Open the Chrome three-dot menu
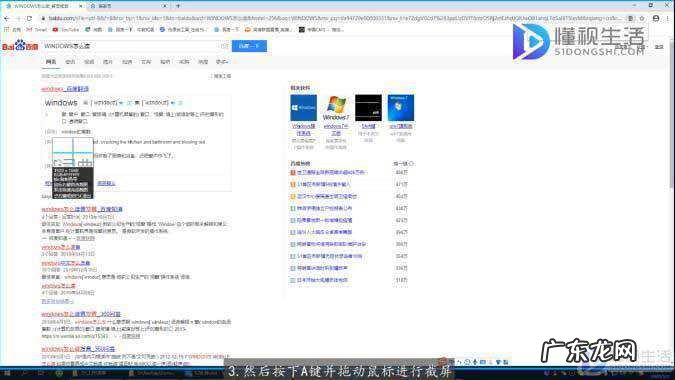Image resolution: width=675 pixels, height=380 pixels. click(669, 19)
